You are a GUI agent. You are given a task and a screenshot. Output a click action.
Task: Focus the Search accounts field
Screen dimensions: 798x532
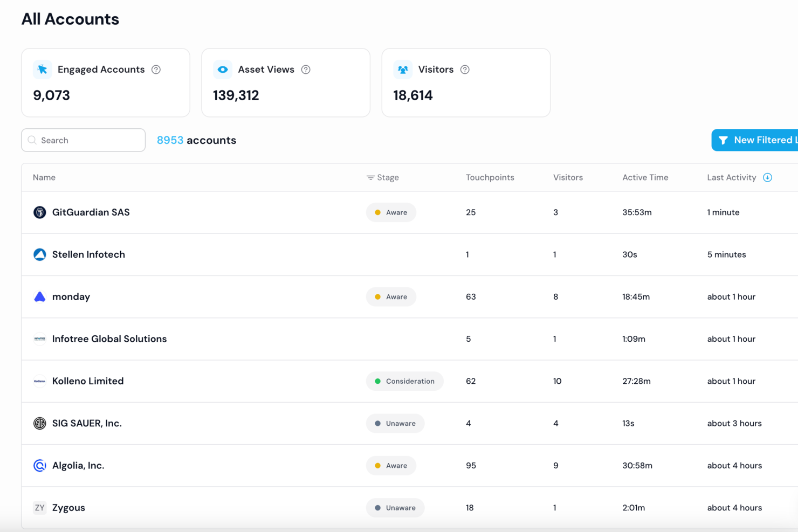tap(83, 140)
